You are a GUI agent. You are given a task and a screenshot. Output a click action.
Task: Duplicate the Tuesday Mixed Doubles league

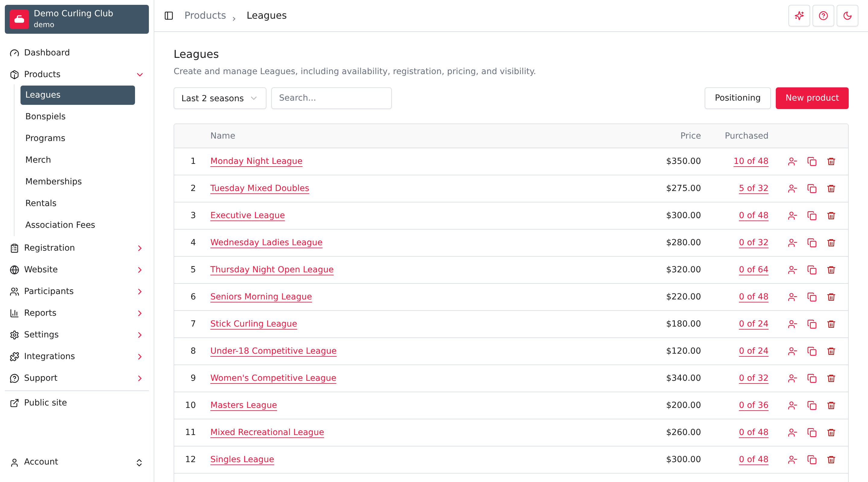tap(812, 188)
